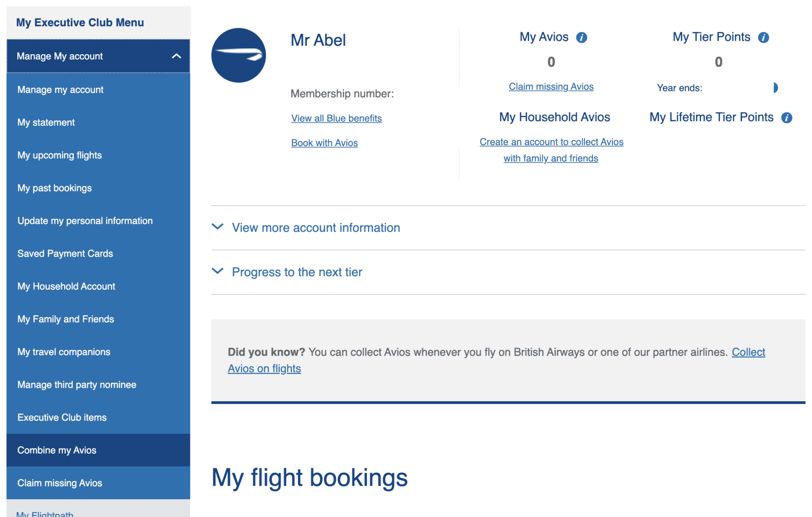Click the View all Blue benefits link
812x517 pixels.
point(336,118)
